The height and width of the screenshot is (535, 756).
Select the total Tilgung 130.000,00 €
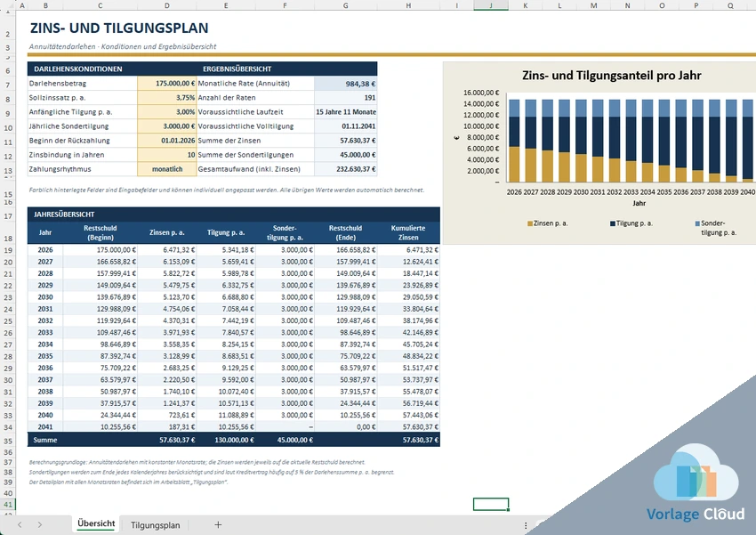[226, 440]
